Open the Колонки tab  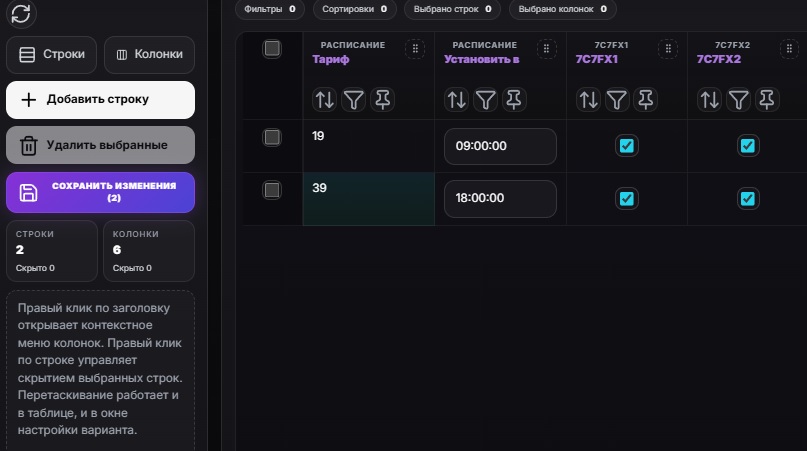coord(149,55)
